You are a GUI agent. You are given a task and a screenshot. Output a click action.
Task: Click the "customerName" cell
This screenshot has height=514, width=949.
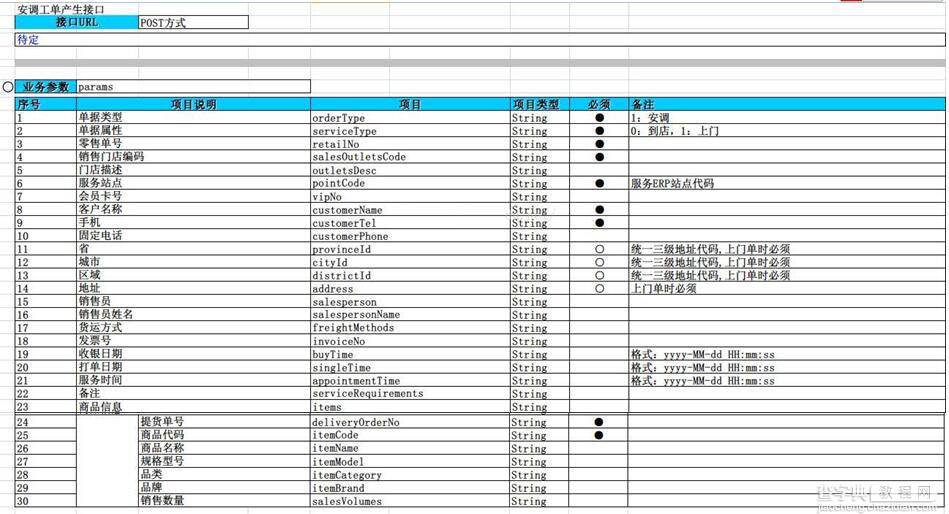[410, 210]
